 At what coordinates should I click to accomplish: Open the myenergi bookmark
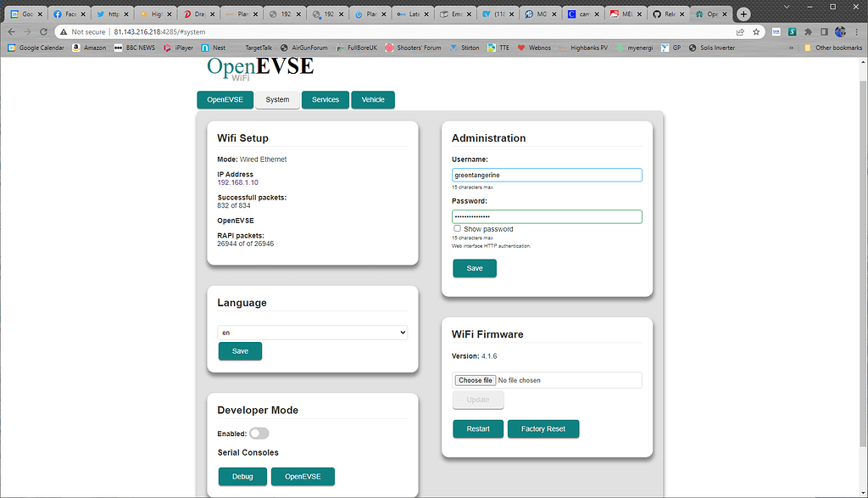point(638,48)
